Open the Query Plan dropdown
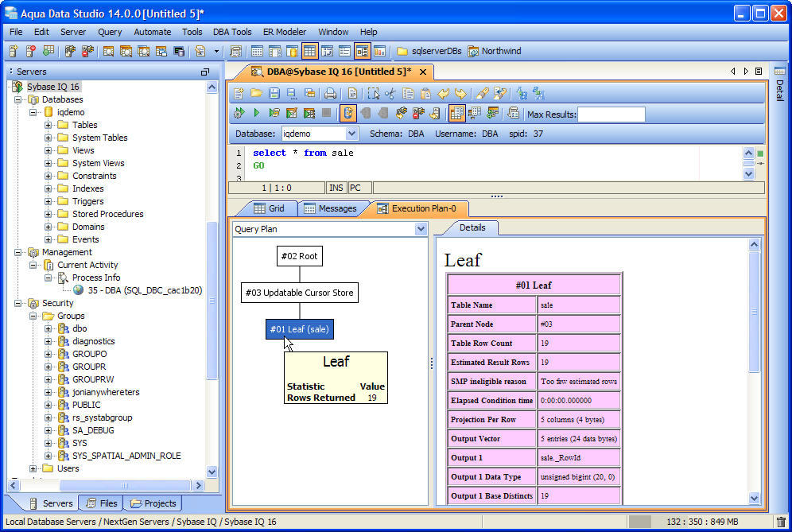The image size is (792, 532). point(330,229)
